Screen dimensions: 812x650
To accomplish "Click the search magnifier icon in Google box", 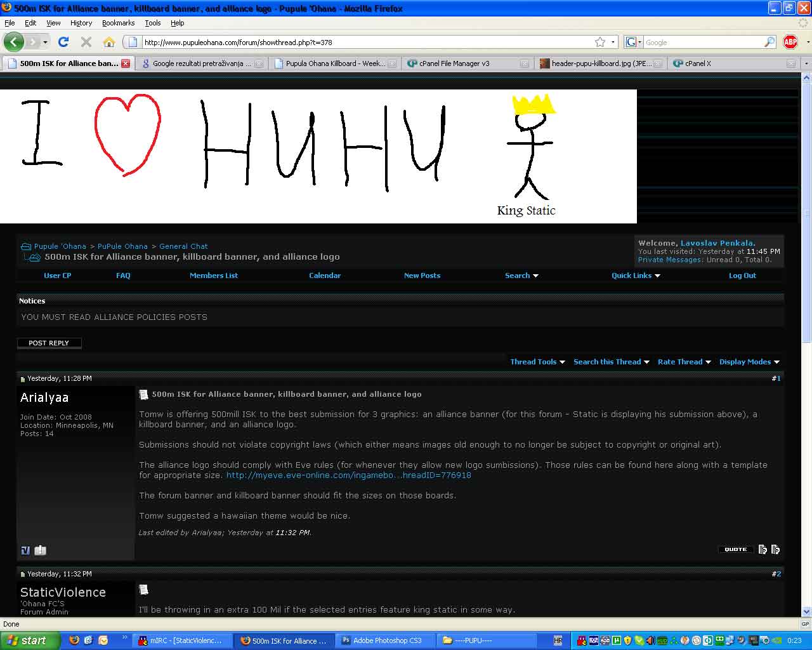I will click(769, 42).
